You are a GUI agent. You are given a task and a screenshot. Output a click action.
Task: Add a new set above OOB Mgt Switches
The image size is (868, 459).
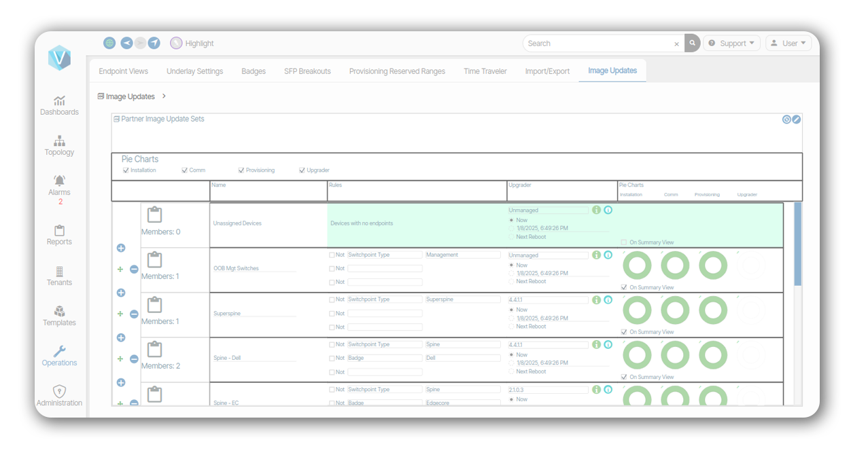click(121, 248)
